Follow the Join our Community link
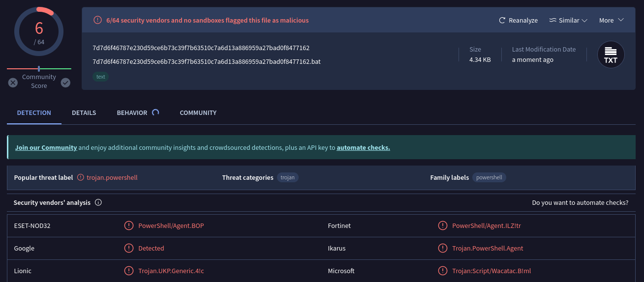The width and height of the screenshot is (644, 282). (x=46, y=147)
